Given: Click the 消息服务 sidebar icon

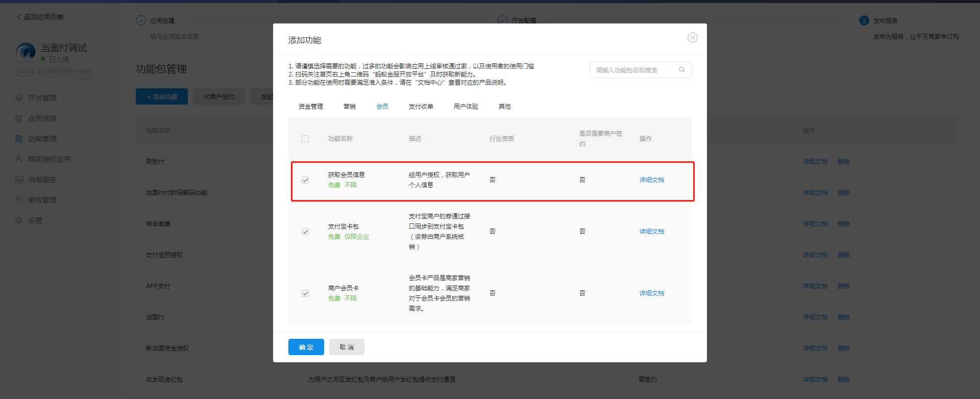Looking at the screenshot, I should 19,180.
